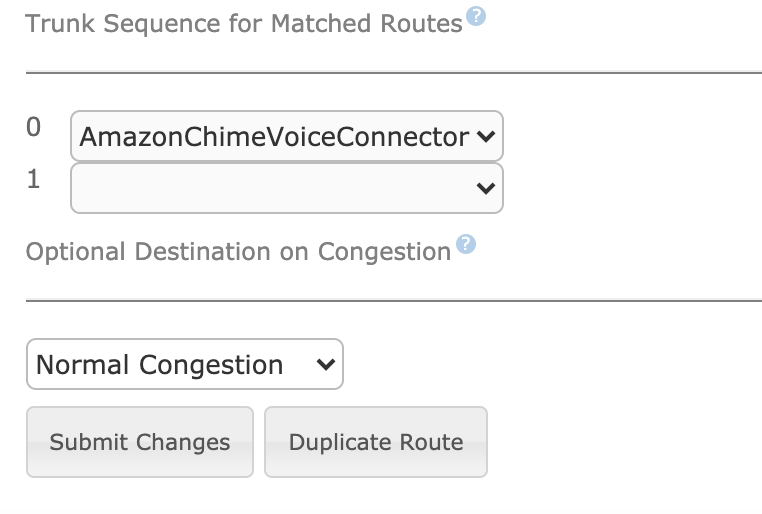Click Submit Changes button
762x514 pixels.
(x=140, y=442)
